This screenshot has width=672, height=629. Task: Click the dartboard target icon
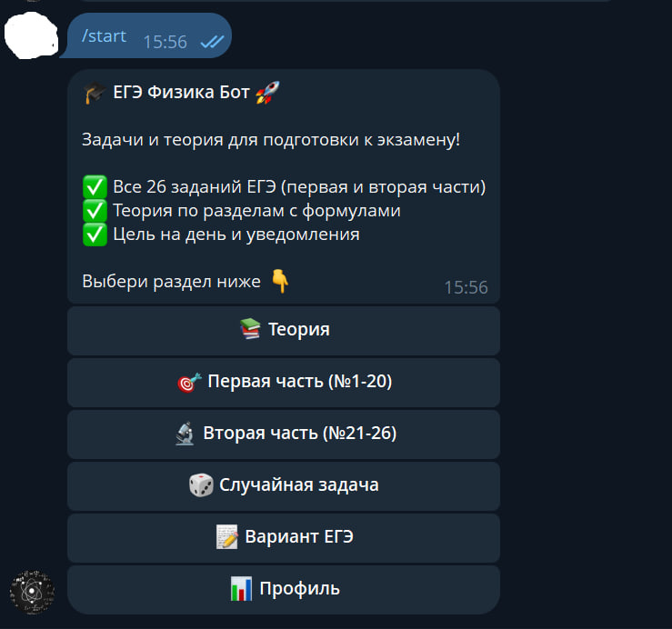(x=189, y=382)
